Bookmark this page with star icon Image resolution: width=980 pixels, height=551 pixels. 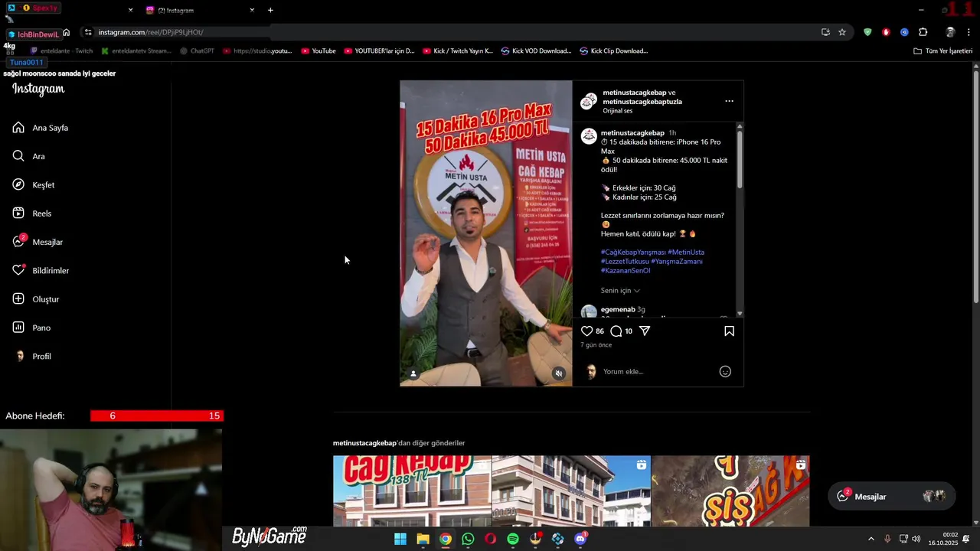pyautogui.click(x=842, y=32)
